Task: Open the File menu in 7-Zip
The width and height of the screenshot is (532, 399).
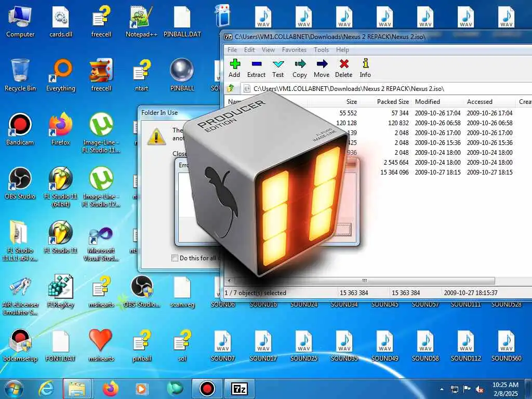Action: tap(232, 49)
